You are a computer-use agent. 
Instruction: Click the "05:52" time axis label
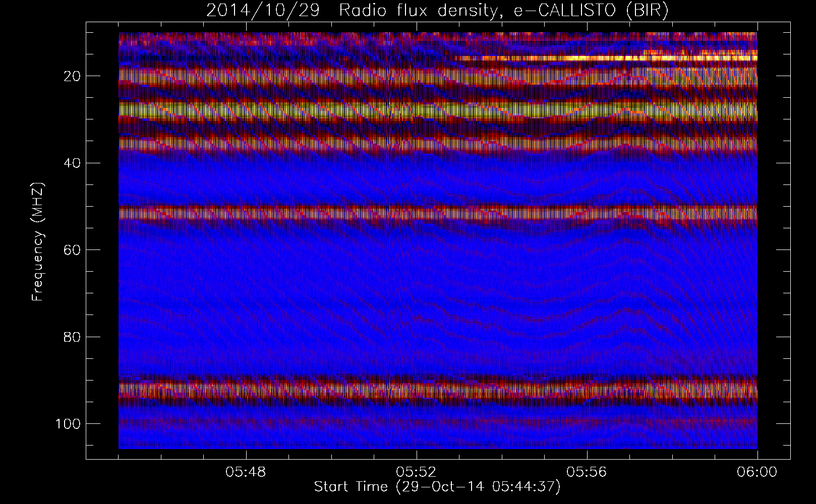417,473
